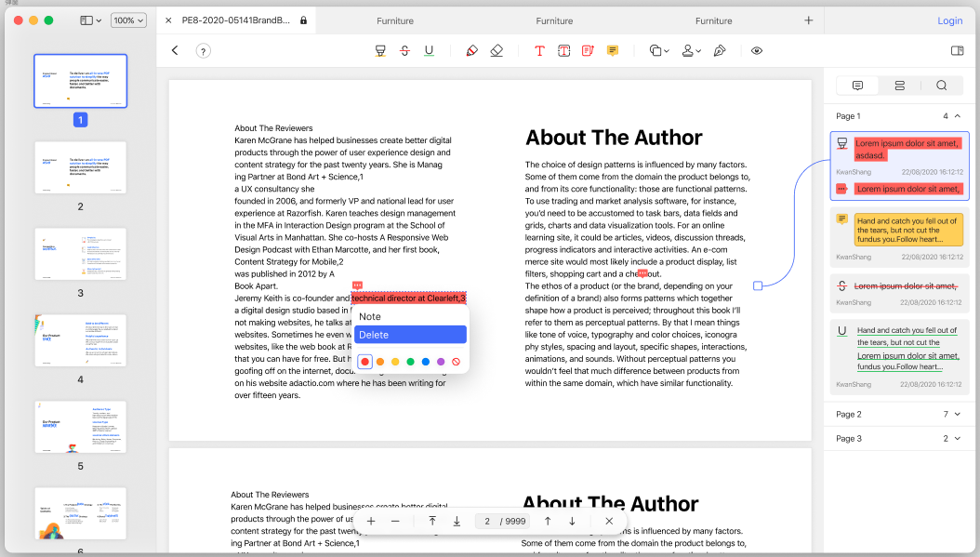Screen dimensions: 980x557
Task: Select the Signature pen tool
Action: [x=720, y=50]
